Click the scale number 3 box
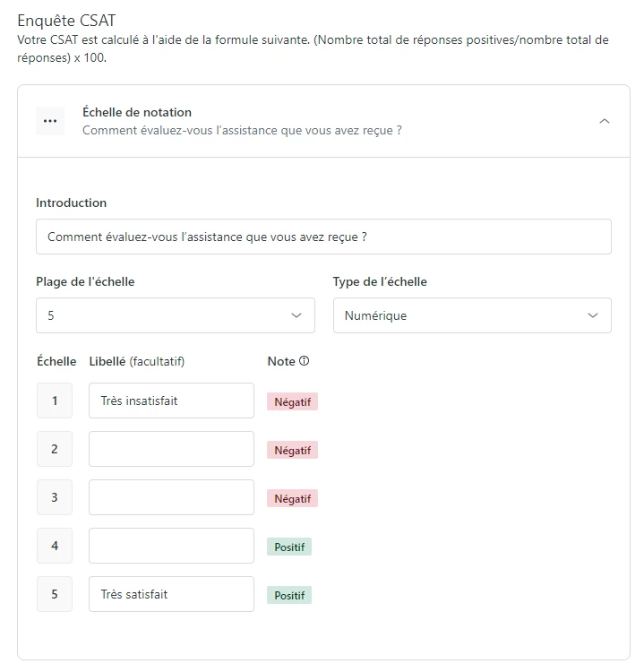 [55, 497]
